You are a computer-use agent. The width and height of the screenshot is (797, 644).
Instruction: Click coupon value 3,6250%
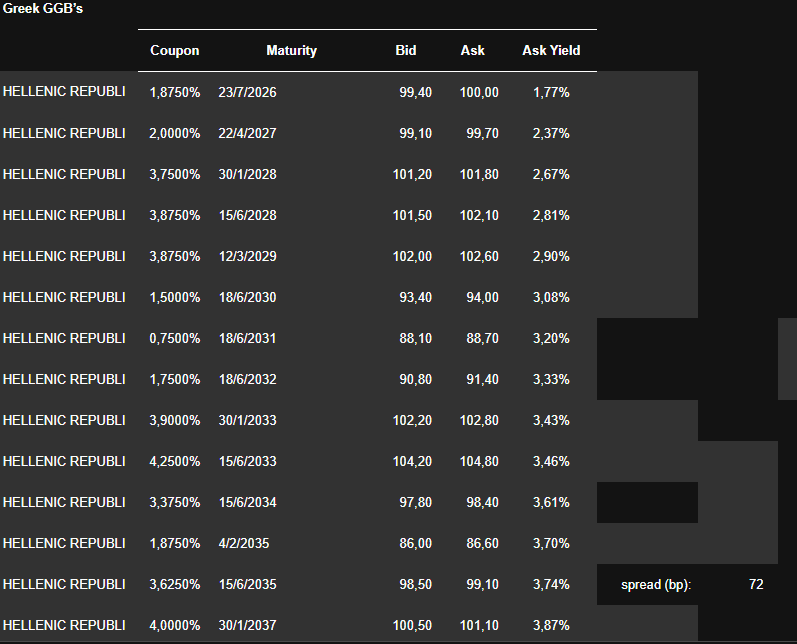click(174, 584)
